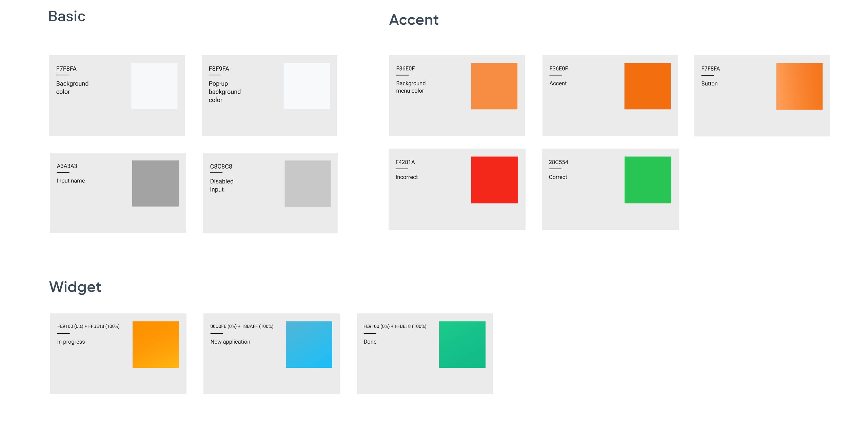Image resolution: width=868 pixels, height=441 pixels.
Task: Click the blue New application swatch
Action: point(309,344)
